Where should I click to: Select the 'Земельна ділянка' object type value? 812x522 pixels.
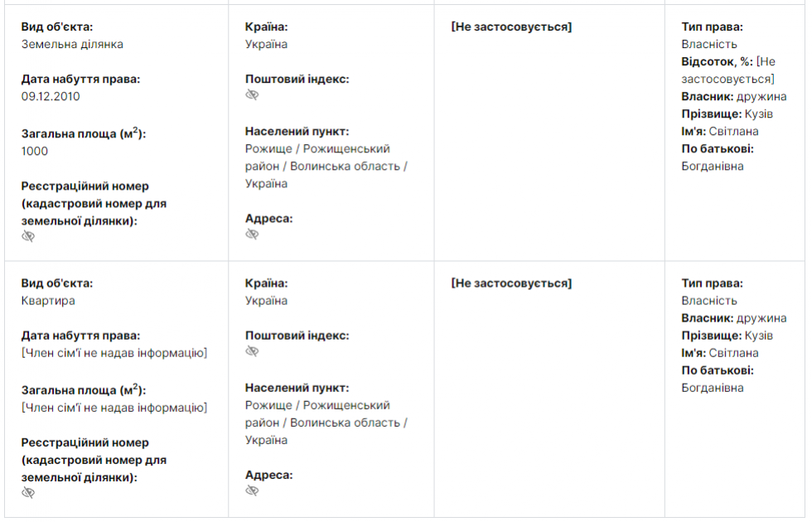[72, 44]
